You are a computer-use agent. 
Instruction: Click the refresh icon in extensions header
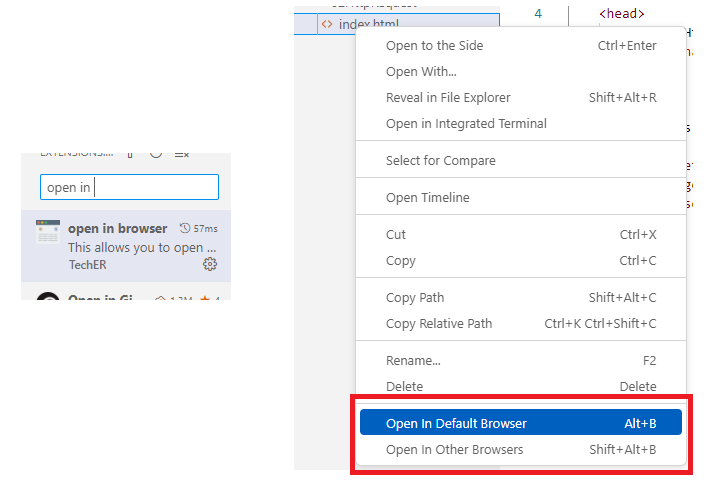tap(156, 155)
